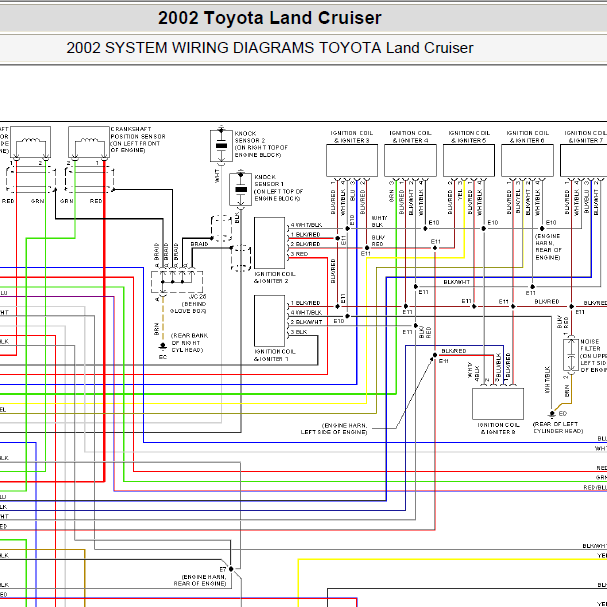The height and width of the screenshot is (607, 607).
Task: Click the Ignition Coil & Igniter 5 component box
Action: (x=469, y=161)
